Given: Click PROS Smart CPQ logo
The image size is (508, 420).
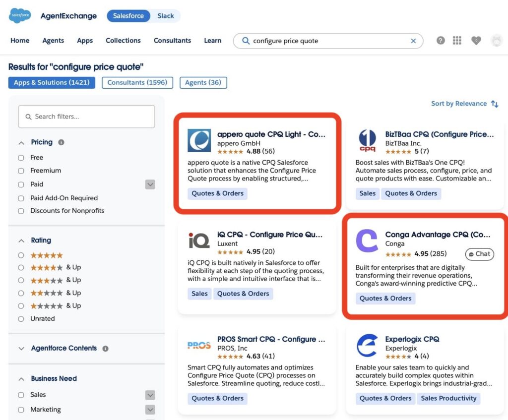Looking at the screenshot, I should click(x=199, y=346).
